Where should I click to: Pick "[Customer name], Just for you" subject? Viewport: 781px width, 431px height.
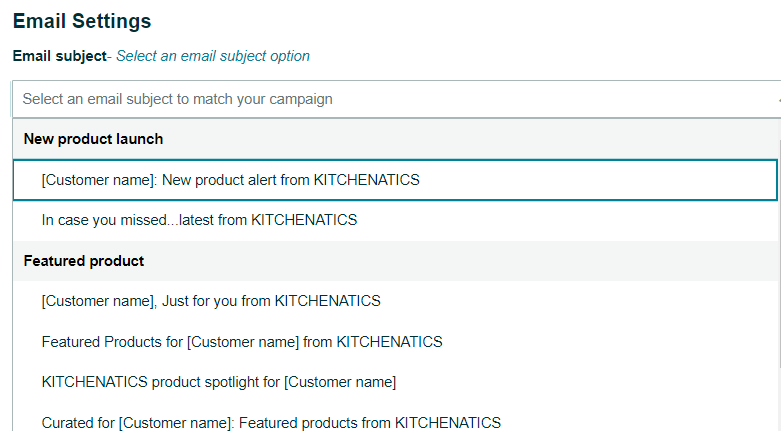point(211,300)
